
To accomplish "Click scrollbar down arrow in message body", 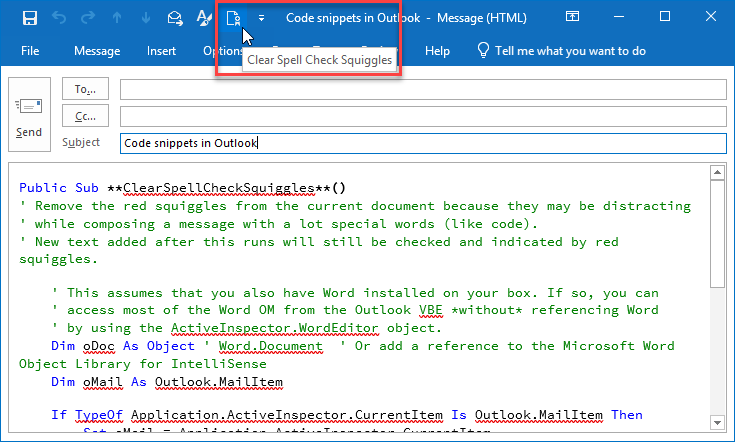I will click(717, 422).
